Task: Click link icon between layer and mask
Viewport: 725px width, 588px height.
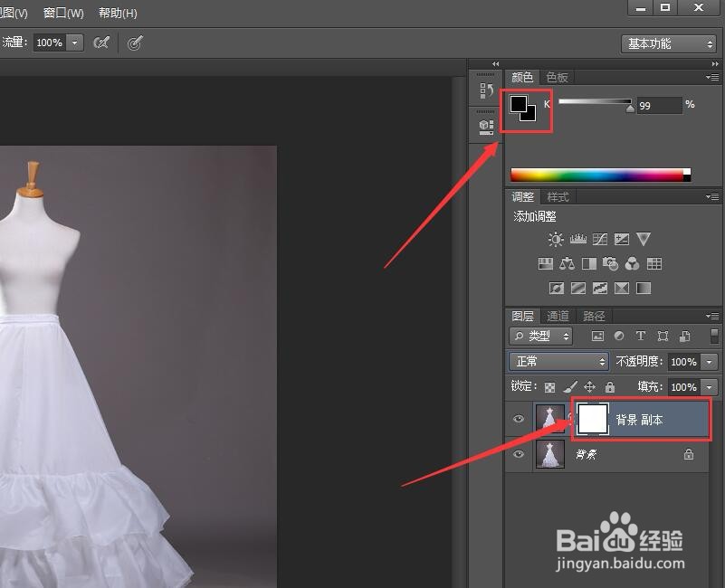Action: tap(570, 419)
